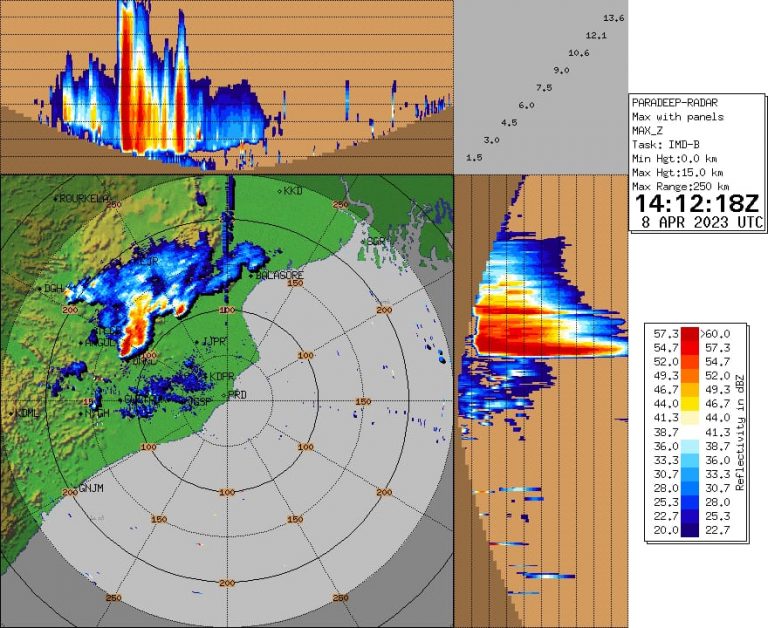Click the Task: IMD-B line
Screen dimensions: 768x628
pos(666,145)
